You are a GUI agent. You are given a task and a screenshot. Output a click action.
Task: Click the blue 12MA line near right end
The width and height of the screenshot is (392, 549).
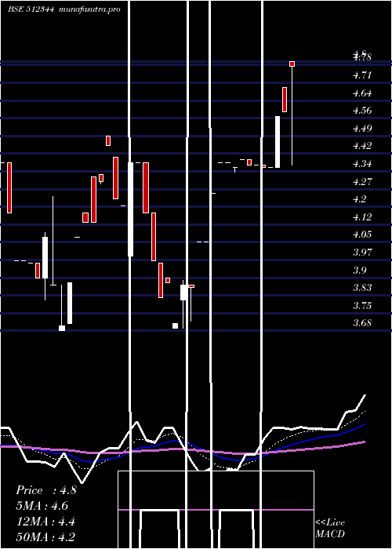(361, 426)
